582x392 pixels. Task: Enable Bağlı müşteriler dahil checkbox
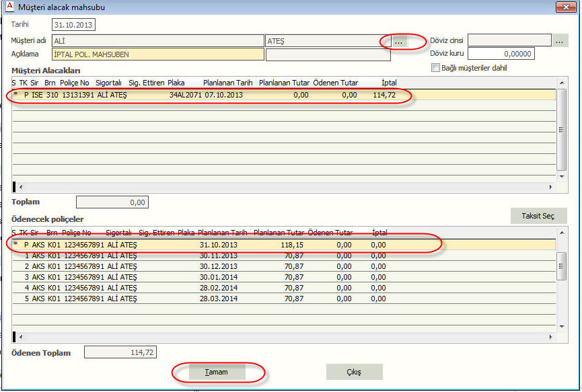click(436, 68)
